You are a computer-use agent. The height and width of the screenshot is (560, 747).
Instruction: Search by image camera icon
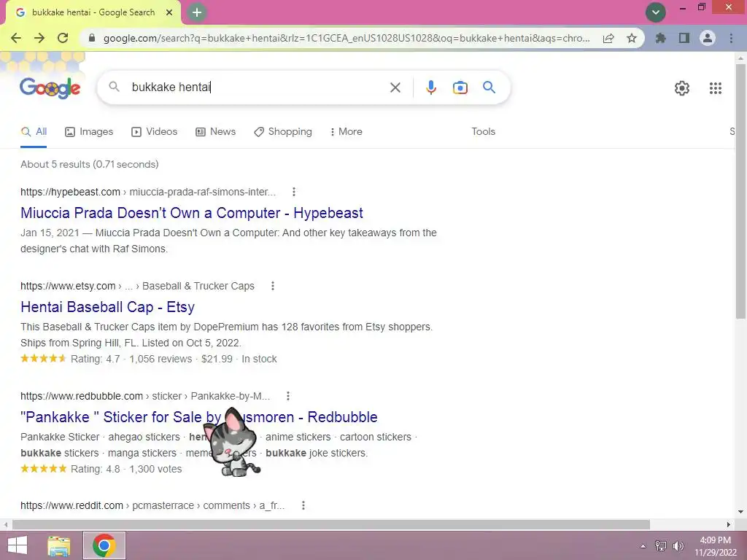tap(460, 87)
